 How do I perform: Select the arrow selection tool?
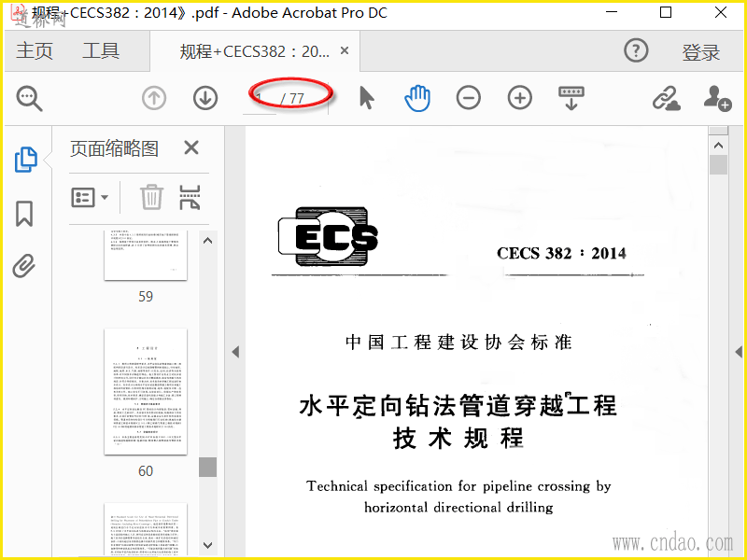[x=366, y=98]
